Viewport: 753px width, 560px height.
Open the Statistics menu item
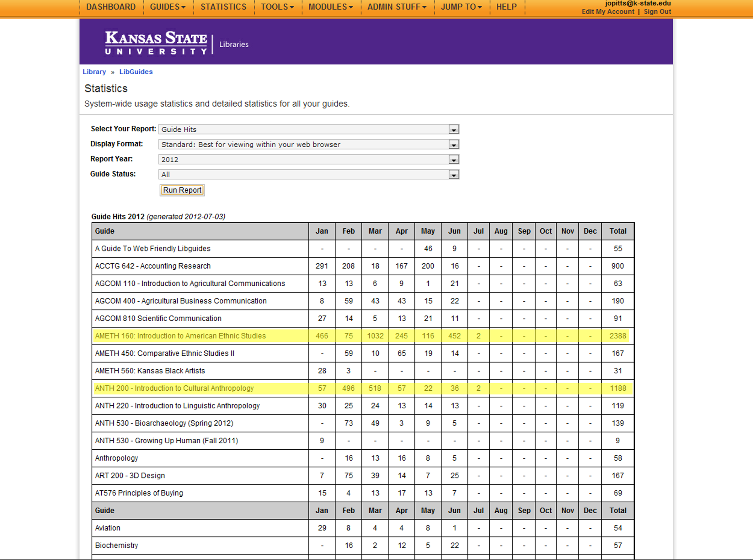pos(223,7)
